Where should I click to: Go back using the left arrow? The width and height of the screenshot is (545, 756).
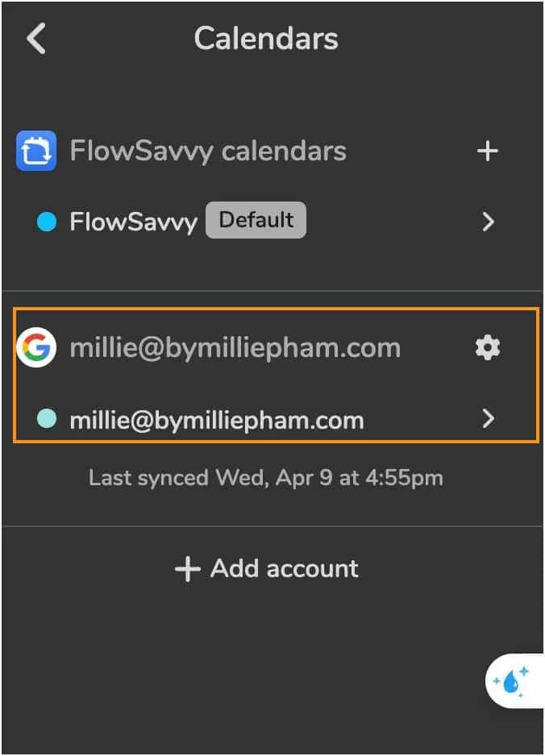tap(36, 39)
